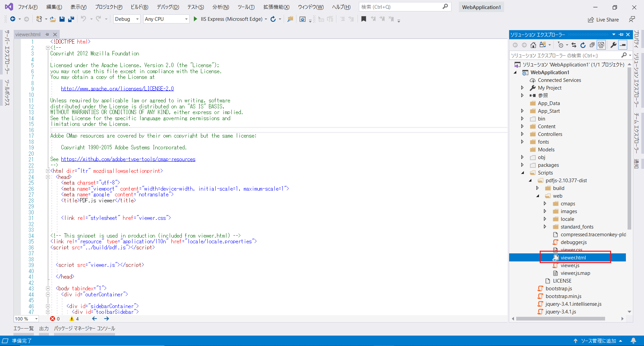Switch to the パッケージ マネージャー コンソール tab

tap(84, 329)
